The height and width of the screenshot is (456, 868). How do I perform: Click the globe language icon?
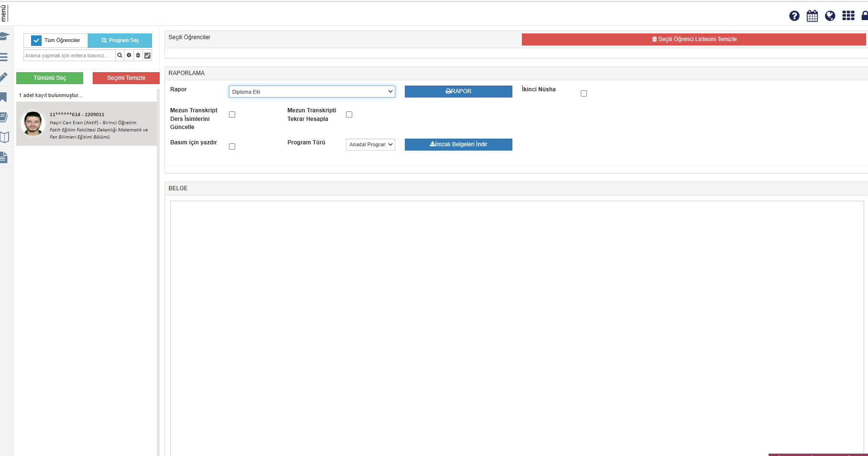point(830,16)
